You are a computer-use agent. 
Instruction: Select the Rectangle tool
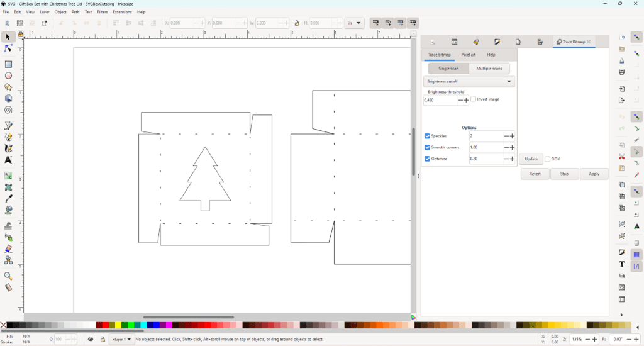(8, 64)
